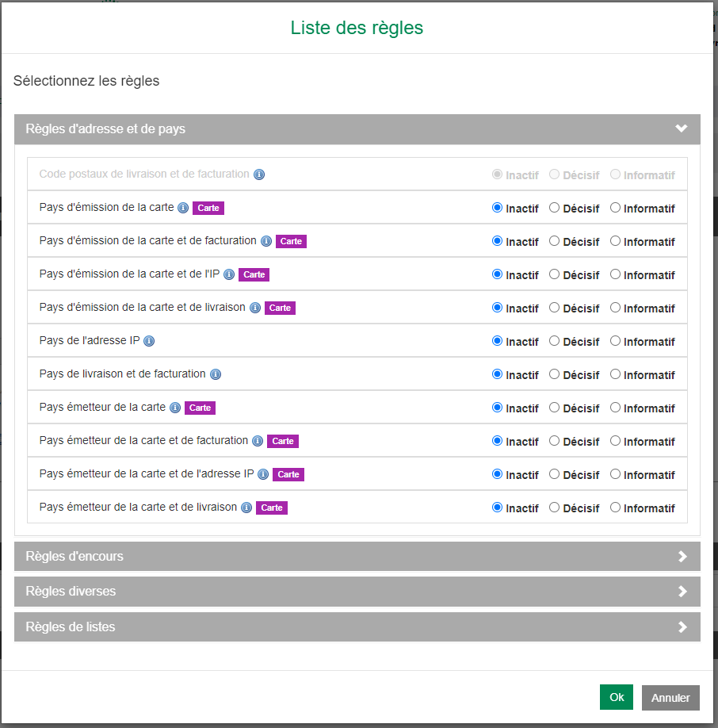Select "Informatif" for "Pays de livraison et de facturation"
The image size is (718, 728).
pyautogui.click(x=615, y=374)
